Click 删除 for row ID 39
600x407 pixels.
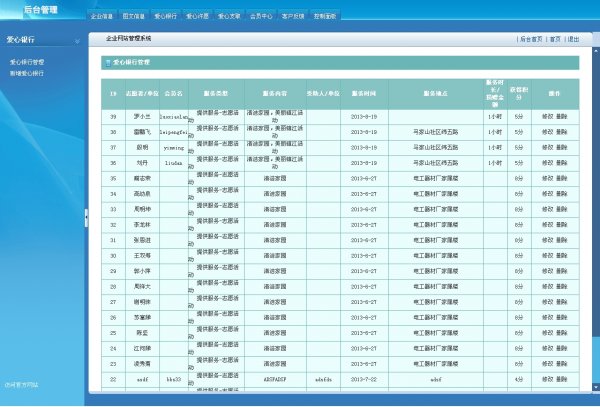tap(561, 117)
